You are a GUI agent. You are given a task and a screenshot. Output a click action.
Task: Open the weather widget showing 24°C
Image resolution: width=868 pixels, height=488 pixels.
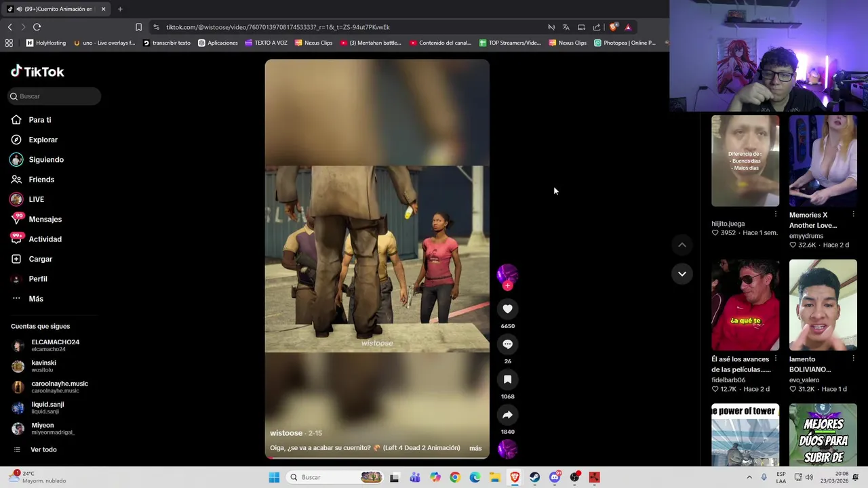click(37, 477)
